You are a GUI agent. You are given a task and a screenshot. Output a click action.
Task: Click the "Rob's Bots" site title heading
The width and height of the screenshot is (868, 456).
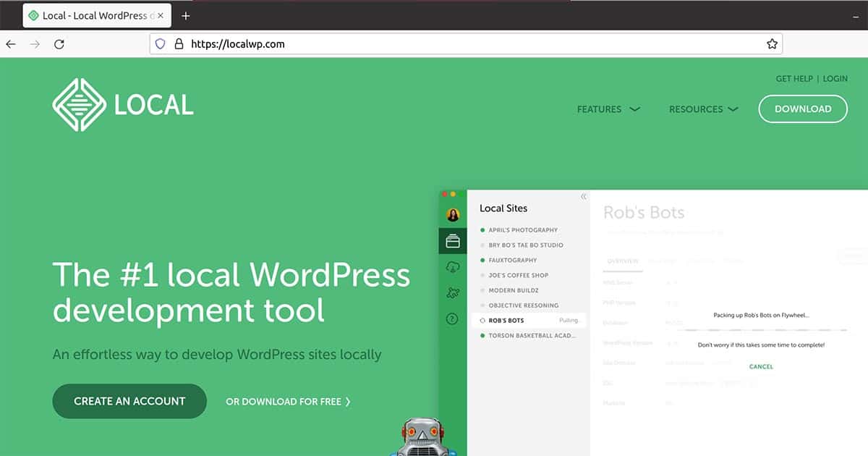tap(644, 213)
